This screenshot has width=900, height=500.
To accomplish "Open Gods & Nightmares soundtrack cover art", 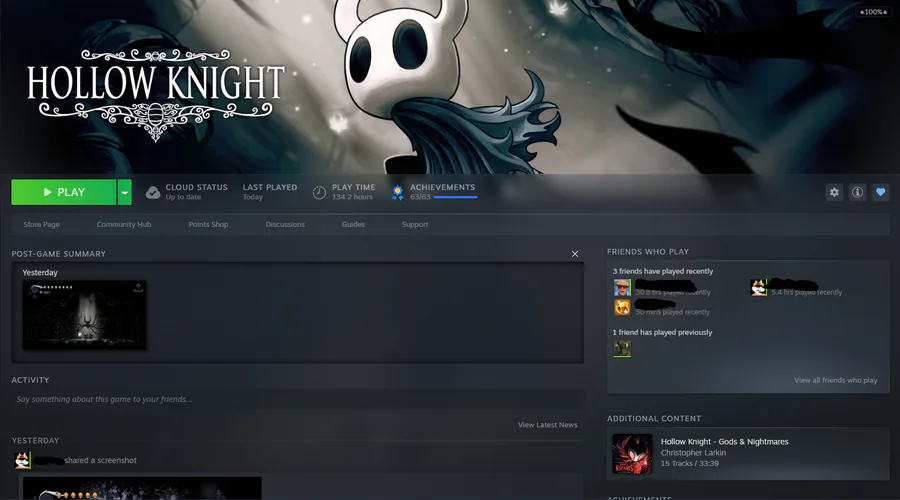I will click(632, 454).
